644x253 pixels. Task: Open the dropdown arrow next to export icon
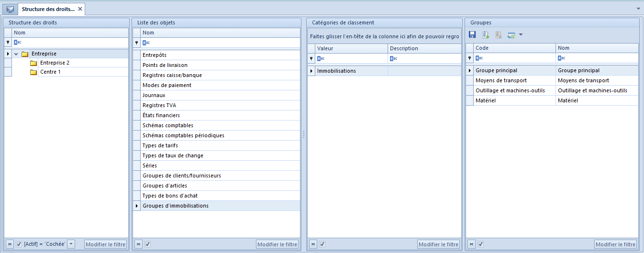(521, 35)
